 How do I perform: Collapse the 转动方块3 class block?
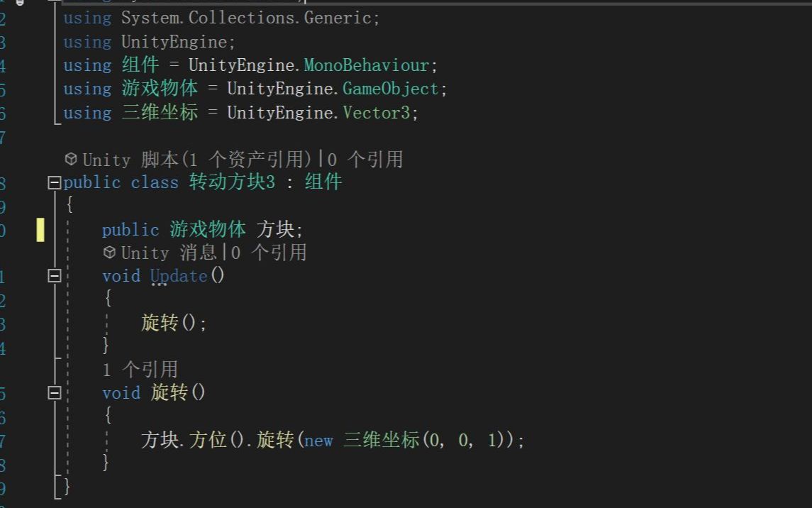(x=54, y=183)
